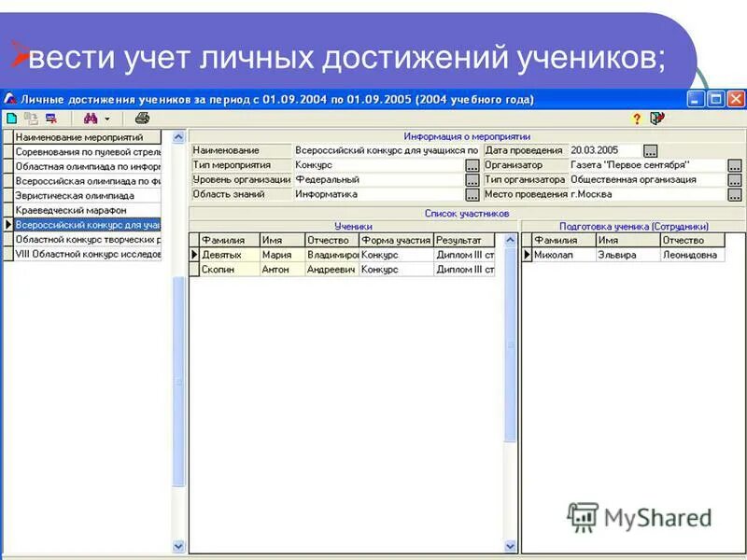Click the printer icon to print
Viewport: 747px width, 560px height.
click(140, 119)
